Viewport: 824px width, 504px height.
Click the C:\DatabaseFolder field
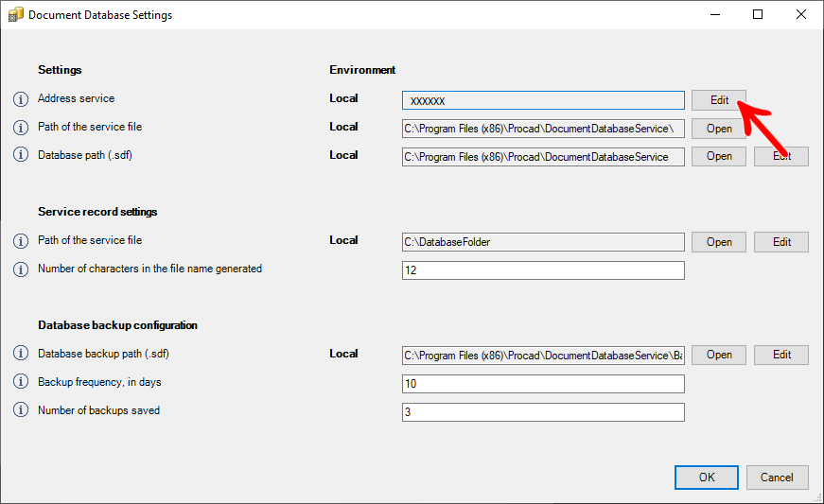pos(543,242)
